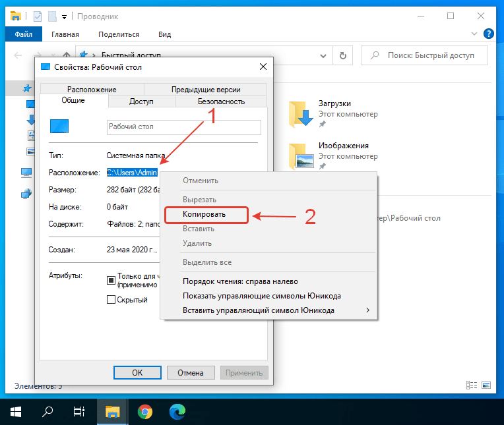Switch to details view icon in status bar
The image size is (504, 425).
472,385
